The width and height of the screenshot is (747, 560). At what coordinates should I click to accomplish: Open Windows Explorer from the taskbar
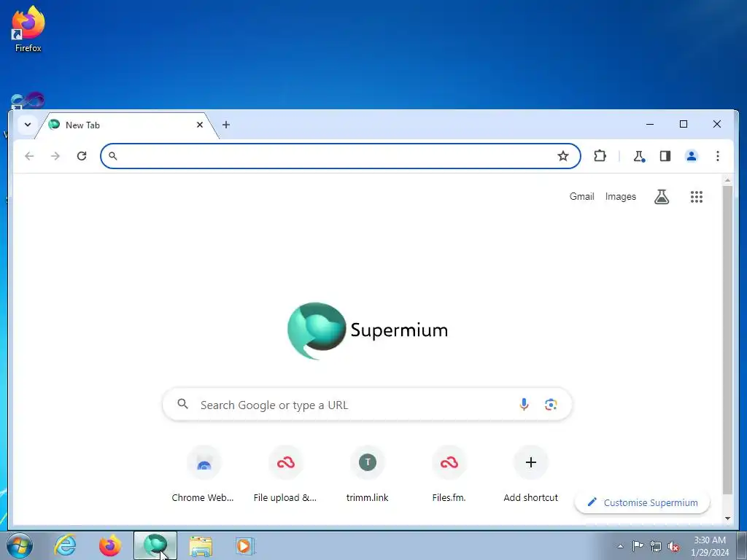pyautogui.click(x=201, y=545)
